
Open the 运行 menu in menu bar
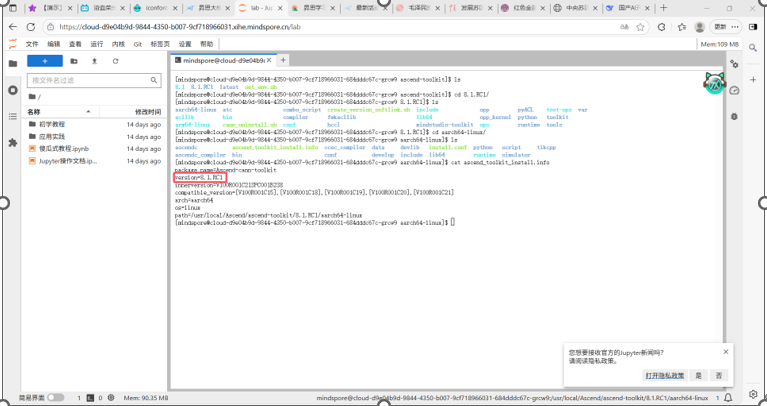pyautogui.click(x=96, y=44)
